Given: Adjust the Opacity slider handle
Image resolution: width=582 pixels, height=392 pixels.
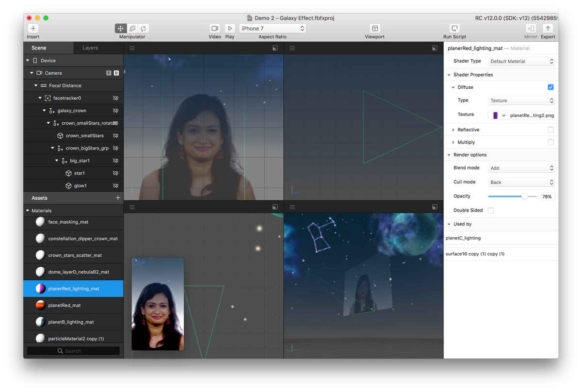Looking at the screenshot, I should [524, 196].
